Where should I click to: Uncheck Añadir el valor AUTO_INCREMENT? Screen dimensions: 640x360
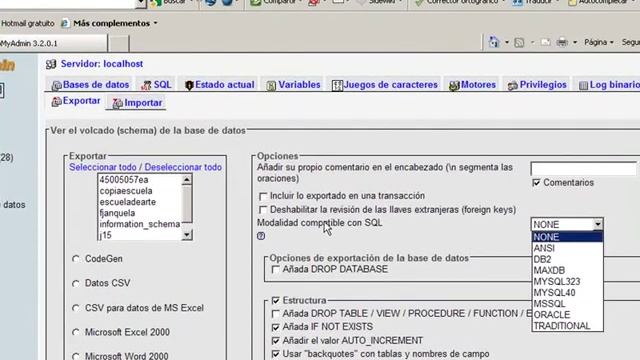tap(276, 341)
